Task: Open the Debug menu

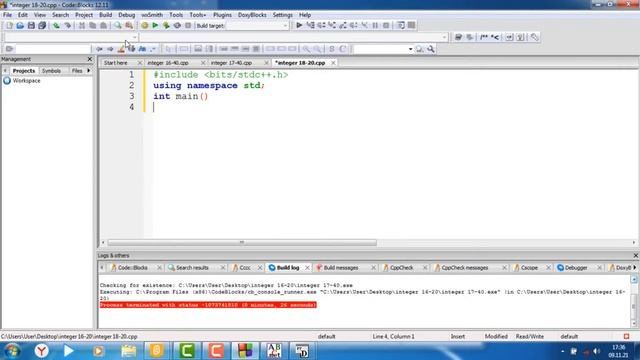Action: 127,15
